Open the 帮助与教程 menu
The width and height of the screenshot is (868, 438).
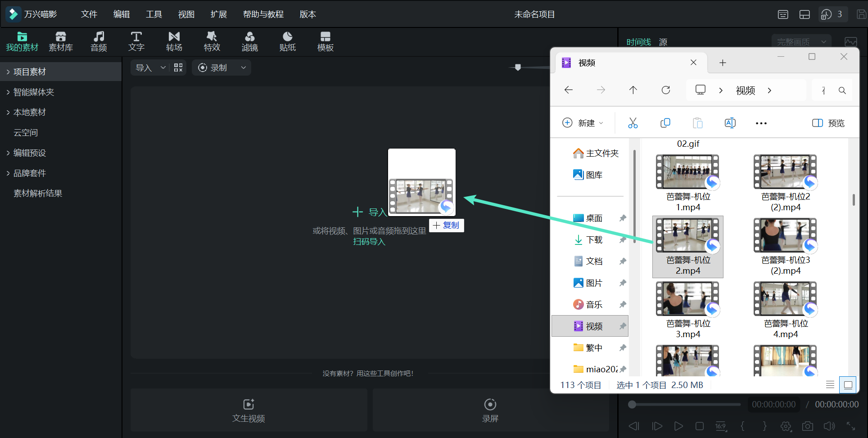click(263, 14)
